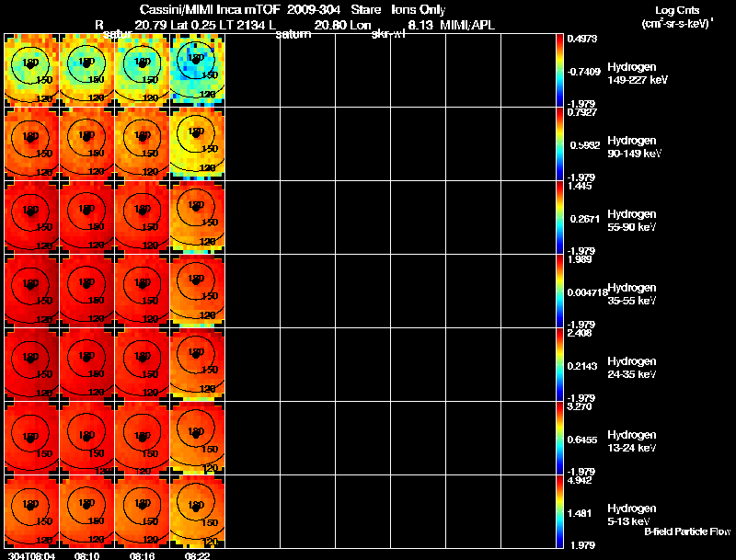Click the '3.270' color scale maximum
This screenshot has height=560, width=736.
580,406
